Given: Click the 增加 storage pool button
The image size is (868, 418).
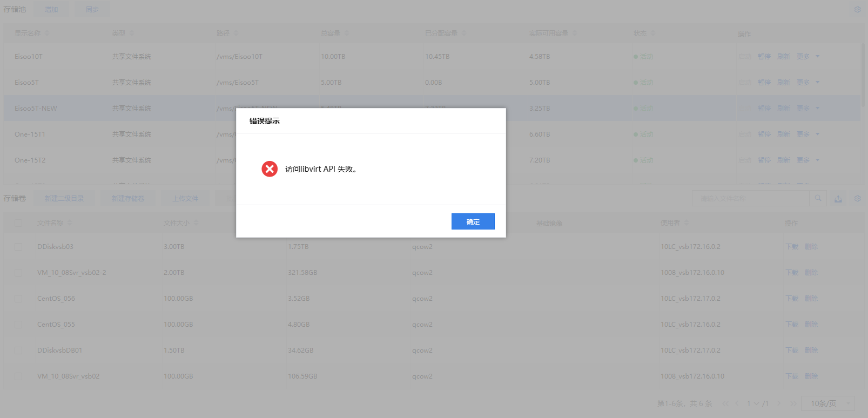Looking at the screenshot, I should [x=51, y=10].
